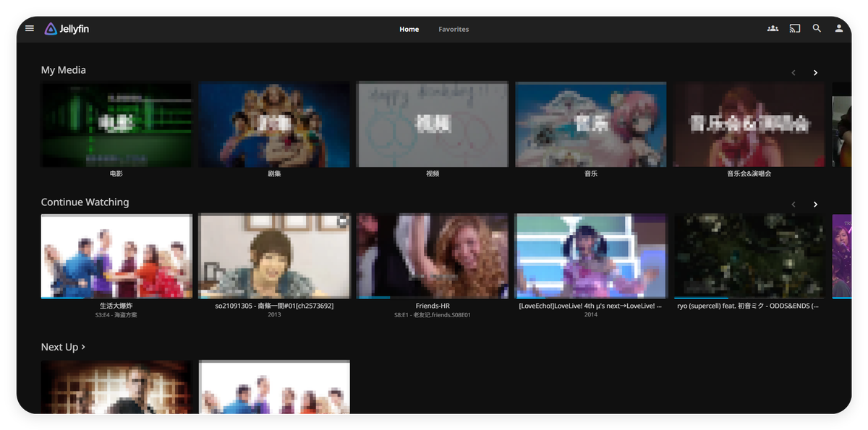The image size is (868, 430).
Task: Click the 生活大爆炸 progress bar
Action: 116,297
